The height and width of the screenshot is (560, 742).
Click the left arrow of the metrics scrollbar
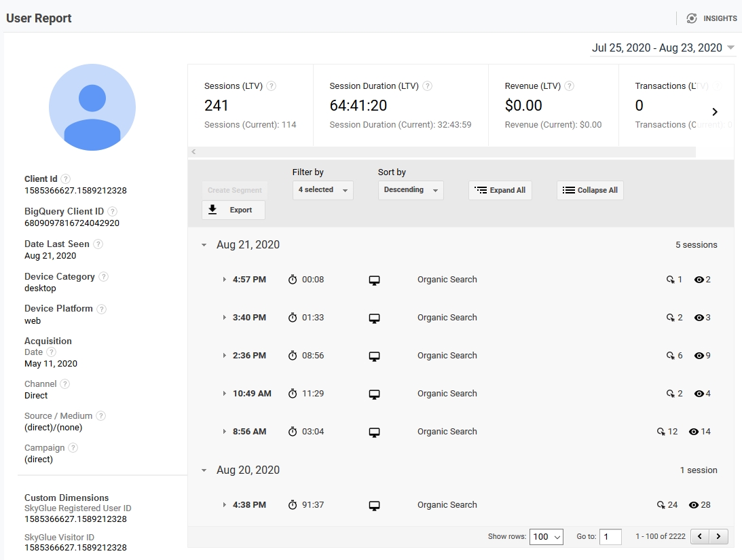coord(193,152)
